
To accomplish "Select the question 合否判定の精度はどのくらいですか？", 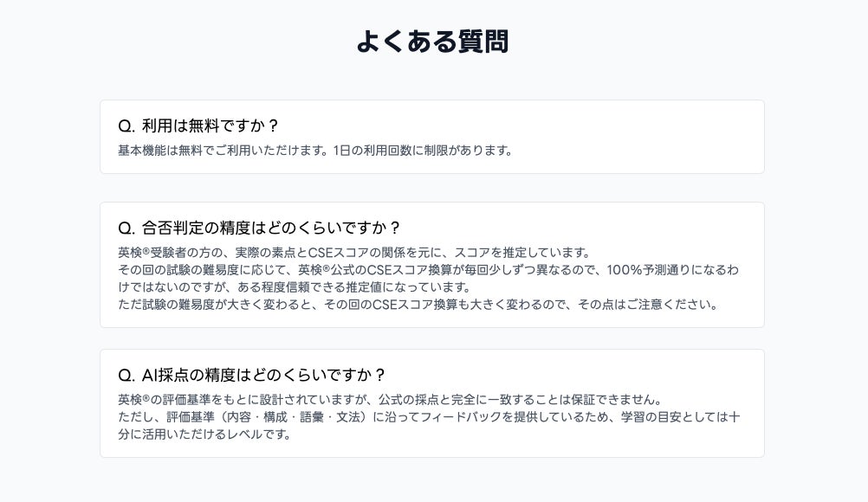I will click(259, 228).
